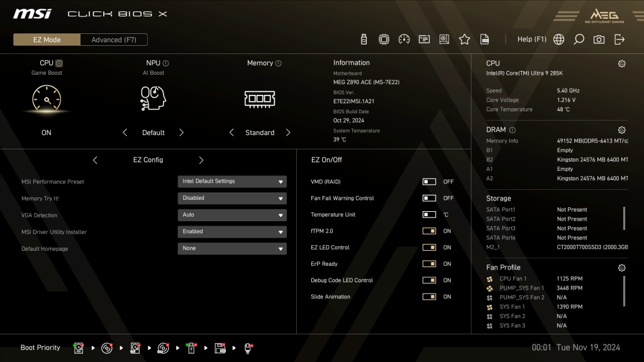Viewport: 644px width, 362px height.
Task: Click the Fan Profile list scrollbar
Action: tap(624, 291)
